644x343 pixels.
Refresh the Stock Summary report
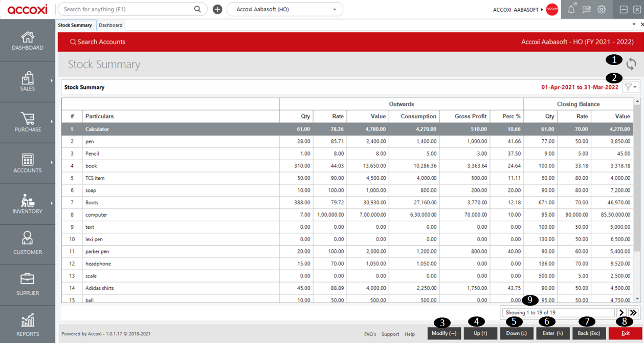click(x=631, y=64)
